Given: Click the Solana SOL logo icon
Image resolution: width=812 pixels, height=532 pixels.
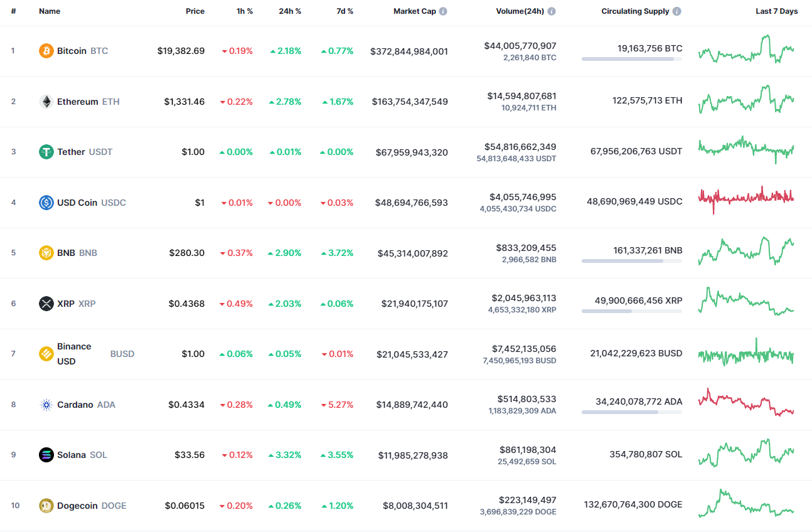Looking at the screenshot, I should click(46, 455).
